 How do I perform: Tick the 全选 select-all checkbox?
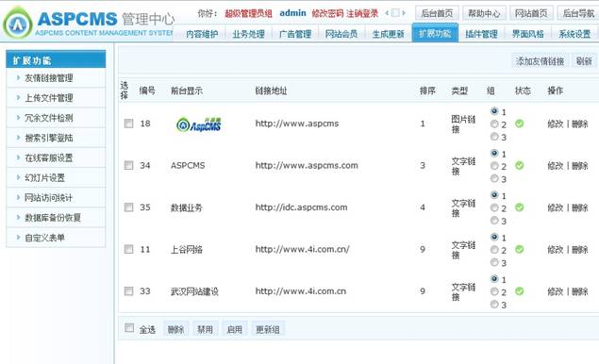click(x=129, y=328)
